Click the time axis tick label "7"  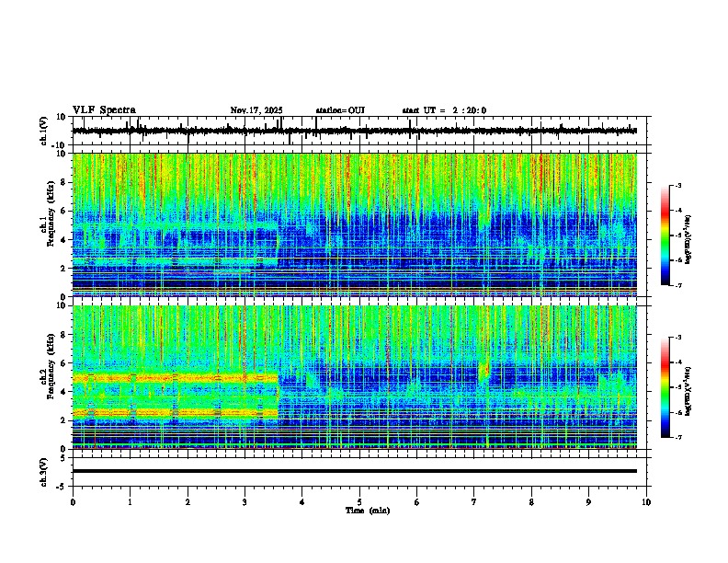(x=474, y=502)
